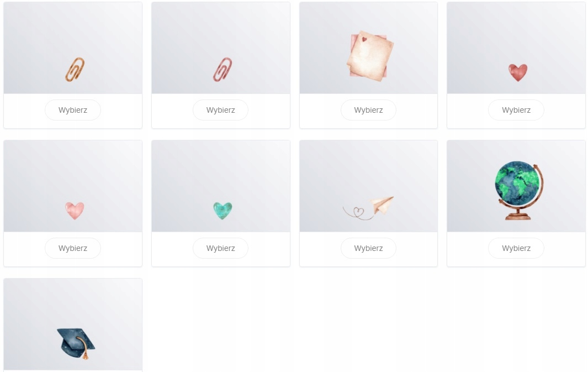Choose Wybierz under the turquoise heart
588x372 pixels.
tap(220, 248)
